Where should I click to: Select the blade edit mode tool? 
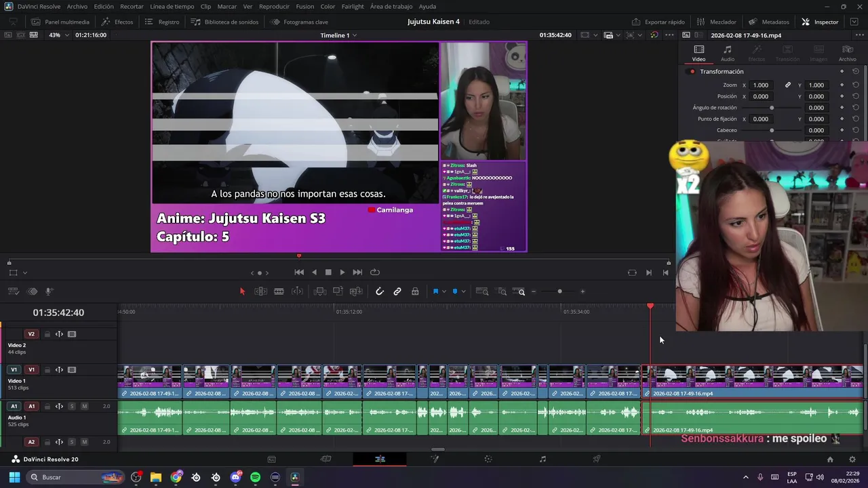pyautogui.click(x=279, y=291)
